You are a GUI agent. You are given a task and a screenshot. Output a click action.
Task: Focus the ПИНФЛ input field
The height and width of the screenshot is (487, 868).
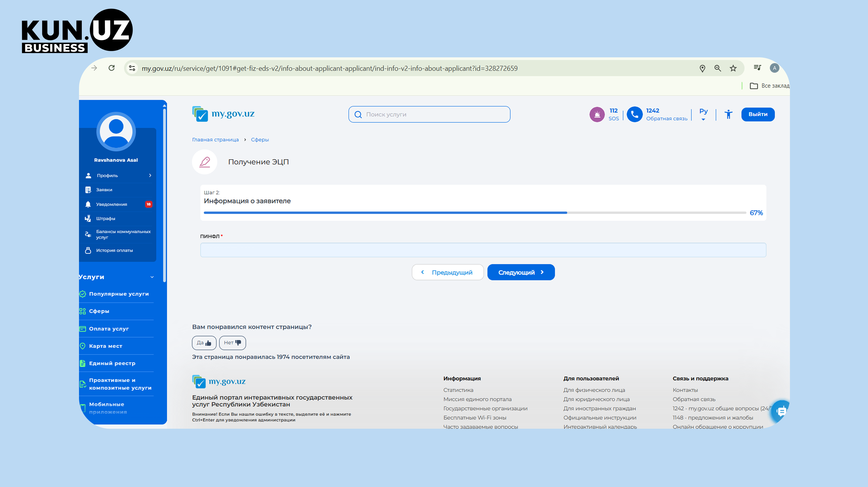[483, 250]
